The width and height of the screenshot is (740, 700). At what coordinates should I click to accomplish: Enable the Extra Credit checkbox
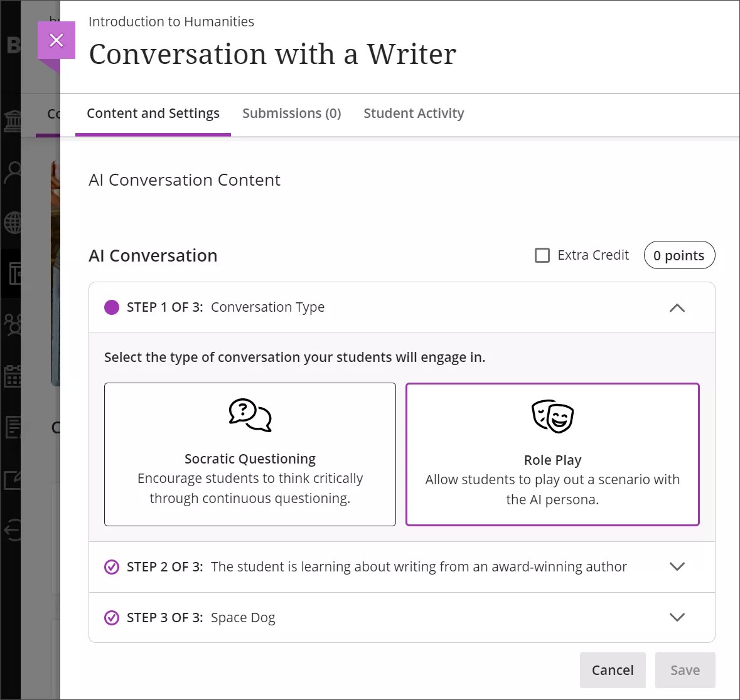click(x=542, y=255)
